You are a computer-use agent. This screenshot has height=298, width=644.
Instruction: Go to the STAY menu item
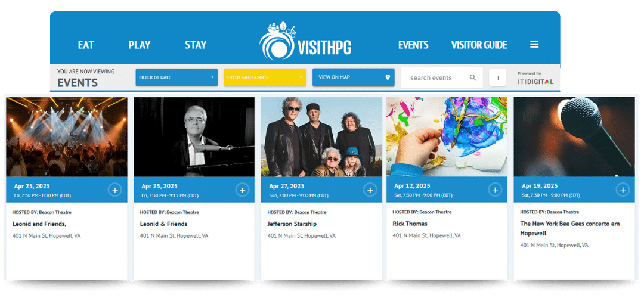(196, 45)
